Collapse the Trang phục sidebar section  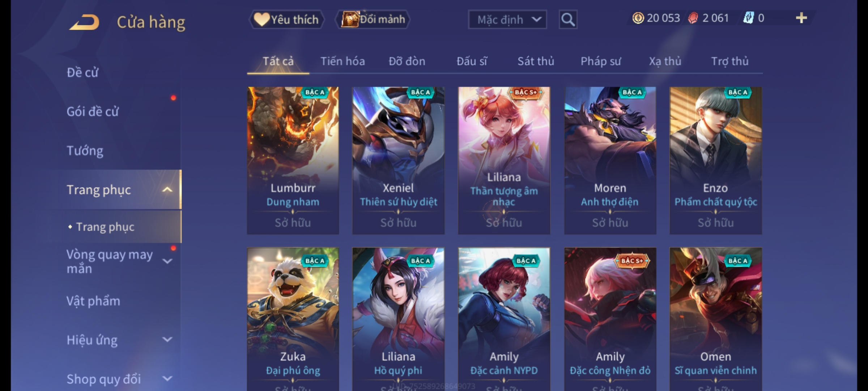pos(167,190)
